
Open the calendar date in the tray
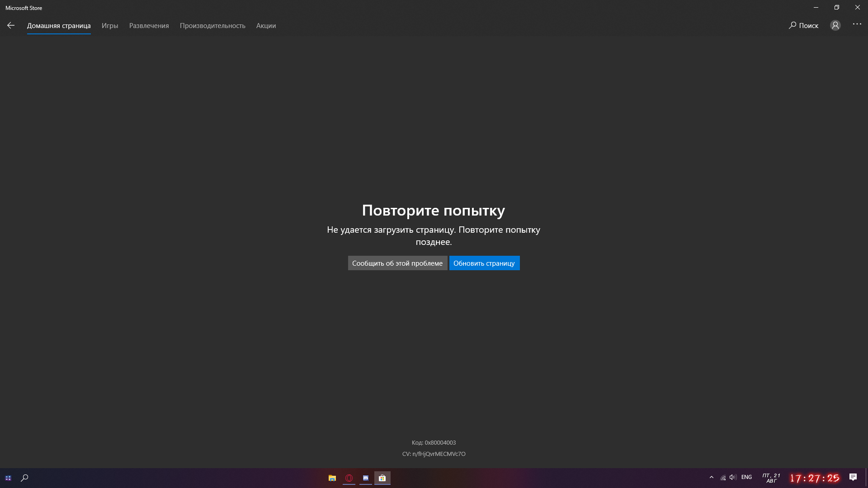coord(771,478)
